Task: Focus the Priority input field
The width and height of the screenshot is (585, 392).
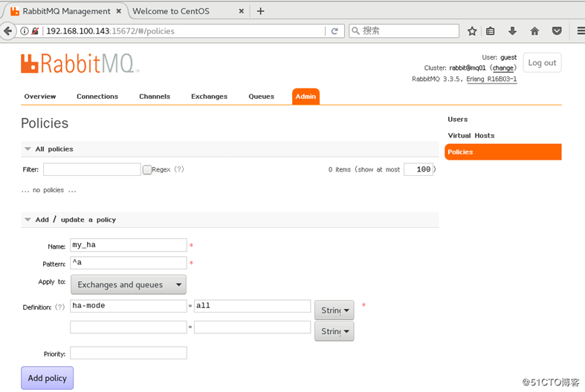Action: pyautogui.click(x=129, y=353)
